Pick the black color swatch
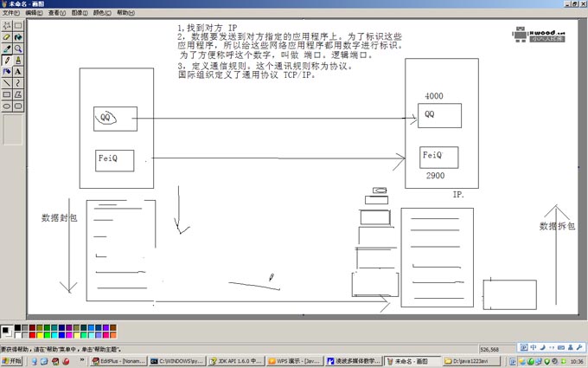This screenshot has width=588, height=368. point(17,328)
